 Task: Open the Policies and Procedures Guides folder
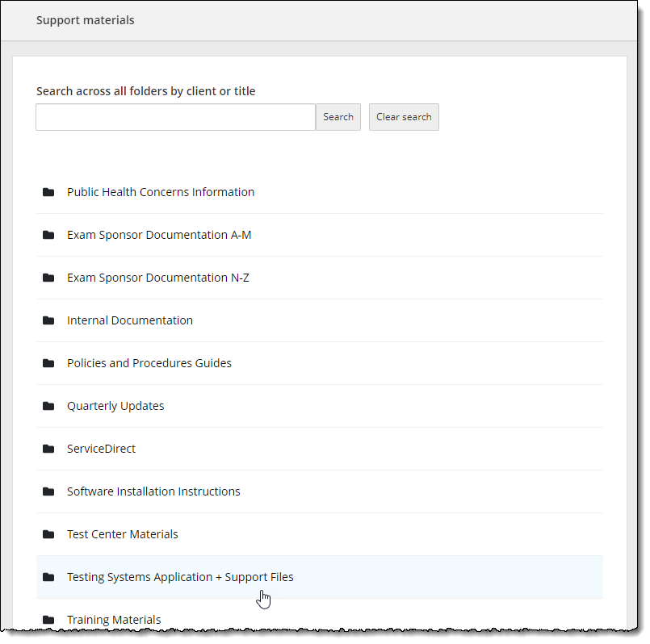click(x=149, y=362)
